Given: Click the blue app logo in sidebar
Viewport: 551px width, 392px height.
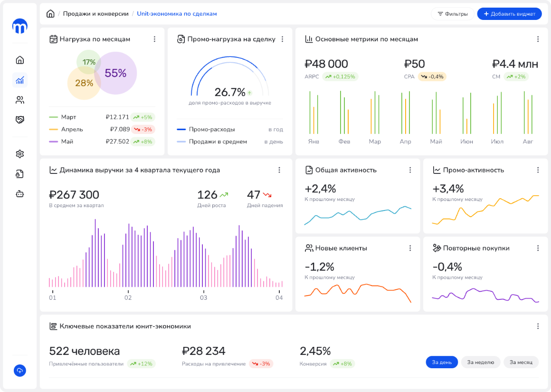Looking at the screenshot, I should (20, 26).
